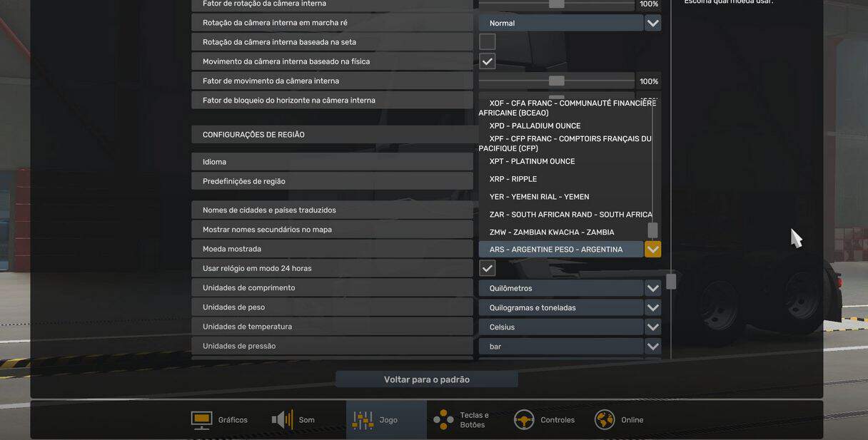868x440 pixels.
Task: Expand the Unidades de peso dropdown
Action: [652, 308]
